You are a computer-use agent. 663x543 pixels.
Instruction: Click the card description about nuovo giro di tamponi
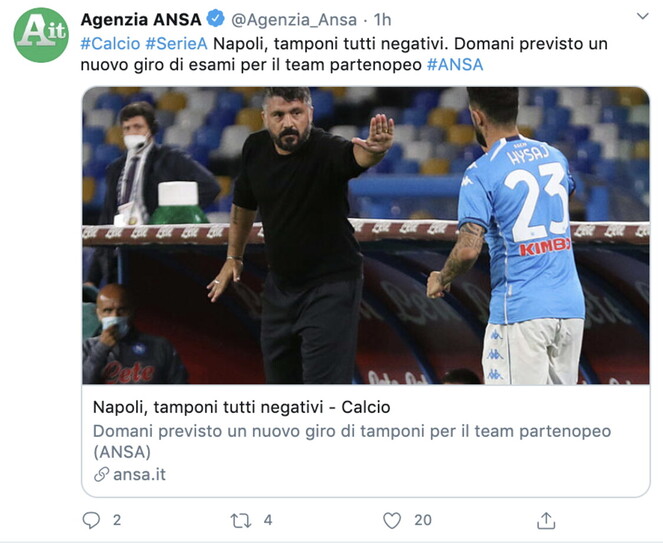[350, 431]
